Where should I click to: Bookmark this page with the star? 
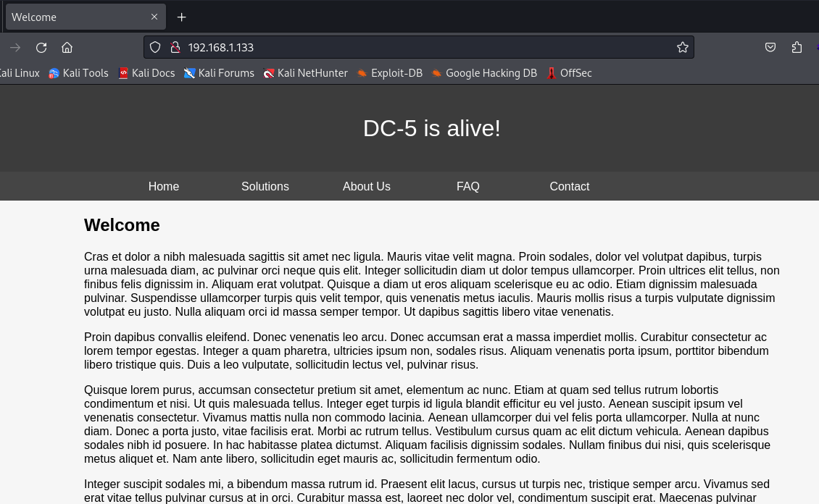tap(683, 48)
